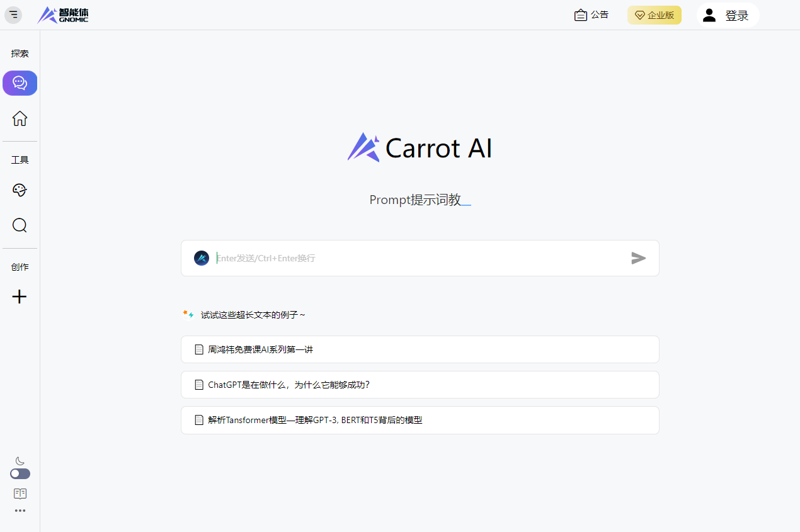This screenshot has width=800, height=532.
Task: Click the plus icon under 创作
Action: [x=20, y=297]
